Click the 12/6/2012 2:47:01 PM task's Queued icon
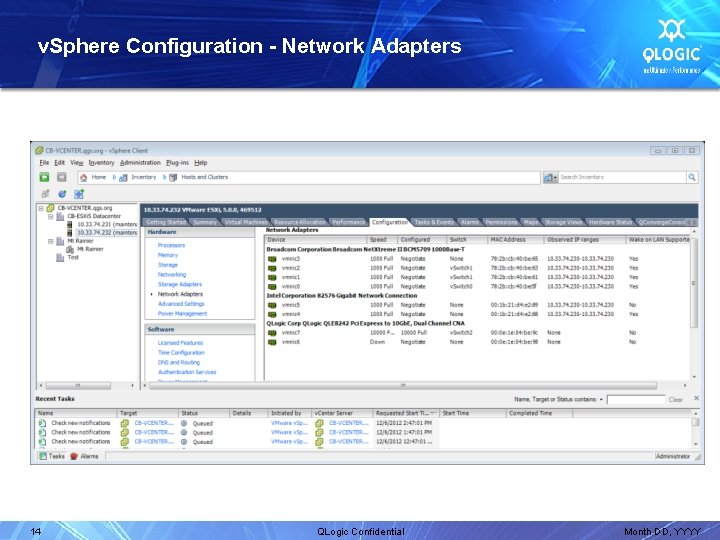Viewport: 720px width, 540px height. click(x=184, y=423)
